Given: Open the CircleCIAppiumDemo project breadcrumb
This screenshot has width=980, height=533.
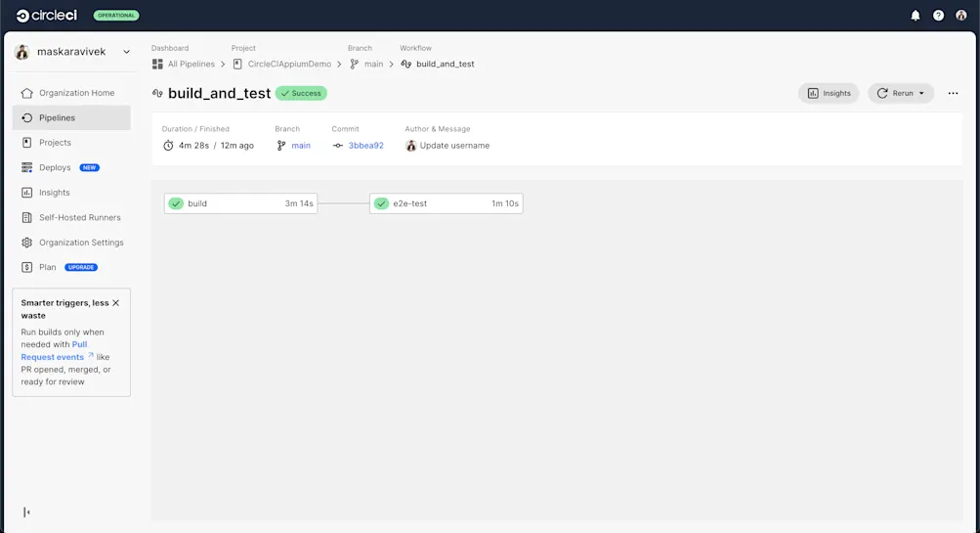Looking at the screenshot, I should click(x=289, y=64).
